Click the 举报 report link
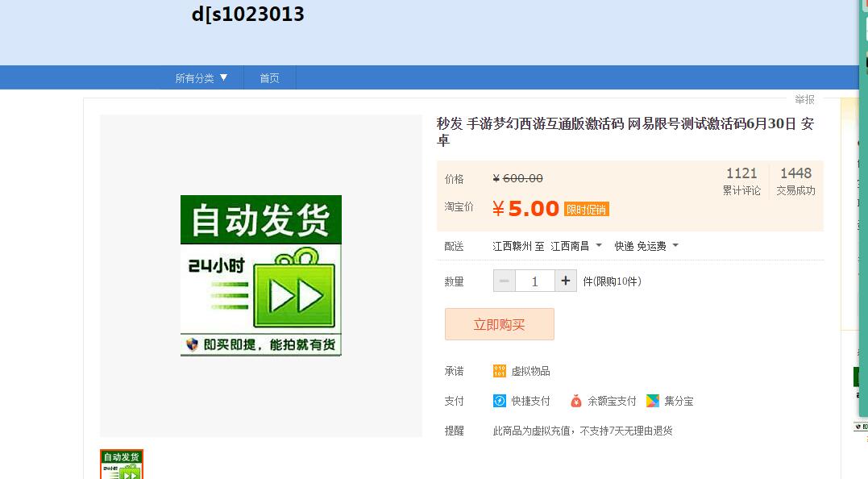The image size is (868, 479). [x=804, y=99]
